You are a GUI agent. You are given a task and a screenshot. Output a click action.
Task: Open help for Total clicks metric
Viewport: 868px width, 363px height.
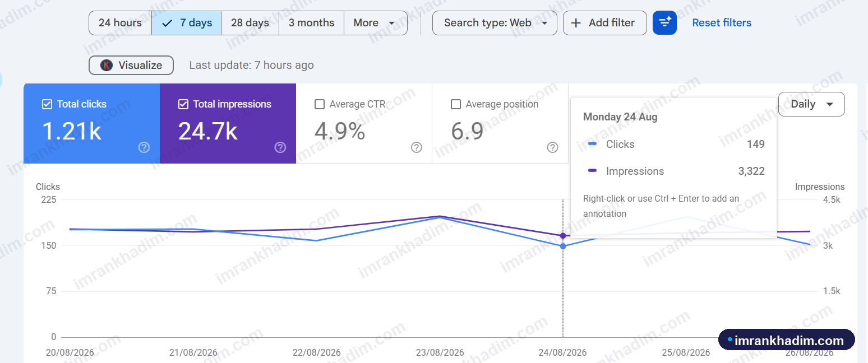[x=144, y=147]
